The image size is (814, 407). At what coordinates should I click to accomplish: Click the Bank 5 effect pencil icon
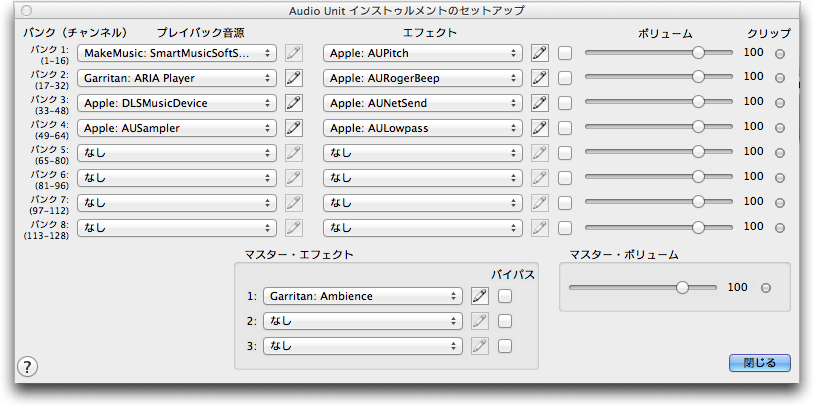coord(540,153)
